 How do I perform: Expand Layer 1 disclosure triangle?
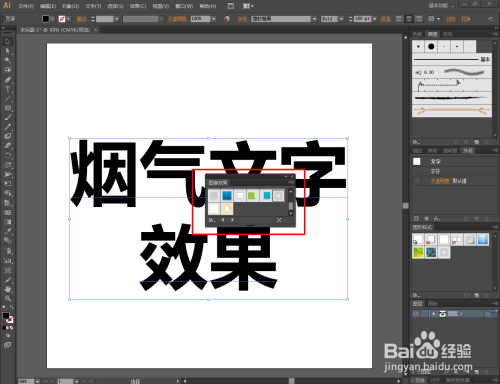click(434, 314)
